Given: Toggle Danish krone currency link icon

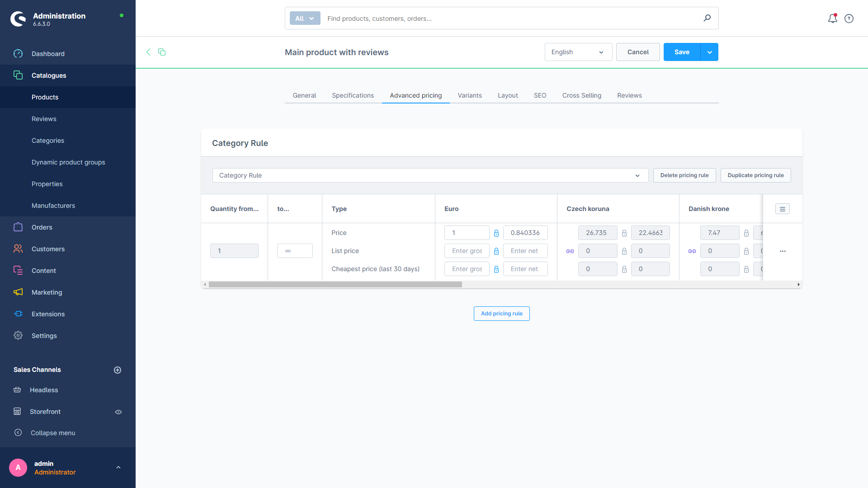Looking at the screenshot, I should (x=692, y=251).
